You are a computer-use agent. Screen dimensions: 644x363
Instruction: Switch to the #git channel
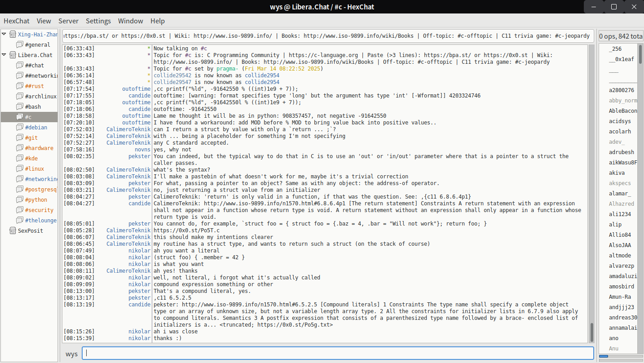31,137
